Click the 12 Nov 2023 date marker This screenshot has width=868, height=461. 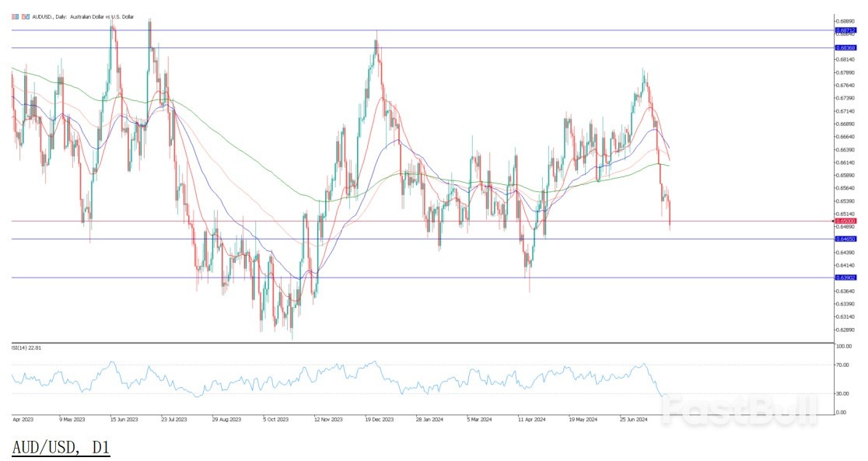[x=327, y=418]
